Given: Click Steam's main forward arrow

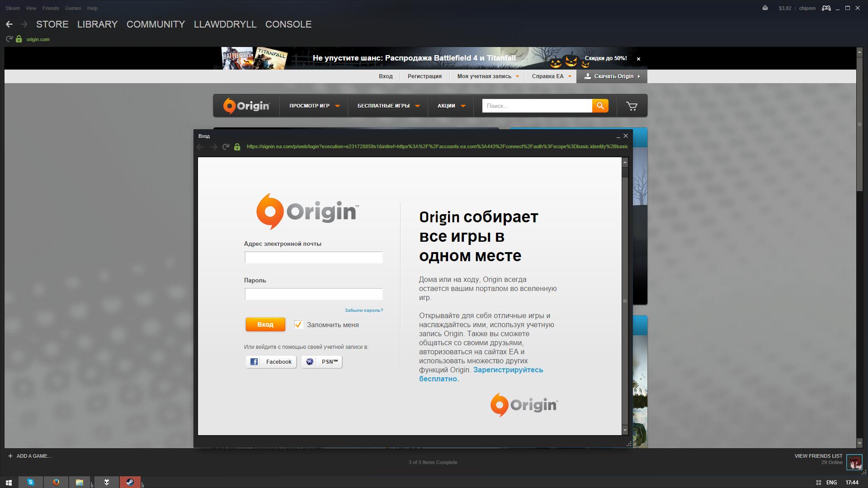Looking at the screenshot, I should point(24,24).
